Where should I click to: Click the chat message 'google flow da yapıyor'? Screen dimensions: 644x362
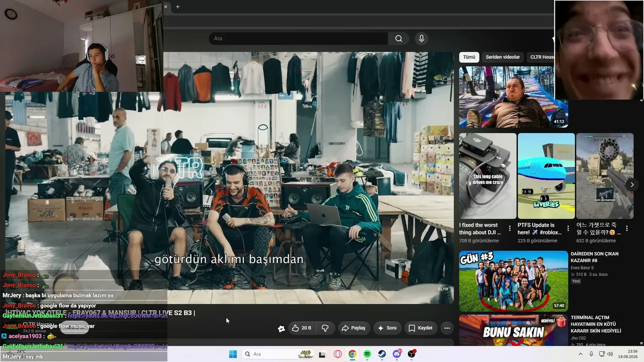(68, 306)
